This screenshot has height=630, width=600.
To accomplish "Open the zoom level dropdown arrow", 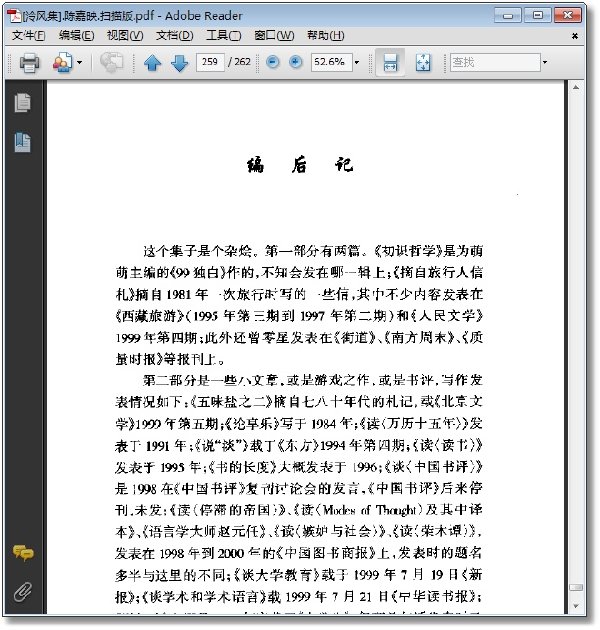I will [356, 63].
